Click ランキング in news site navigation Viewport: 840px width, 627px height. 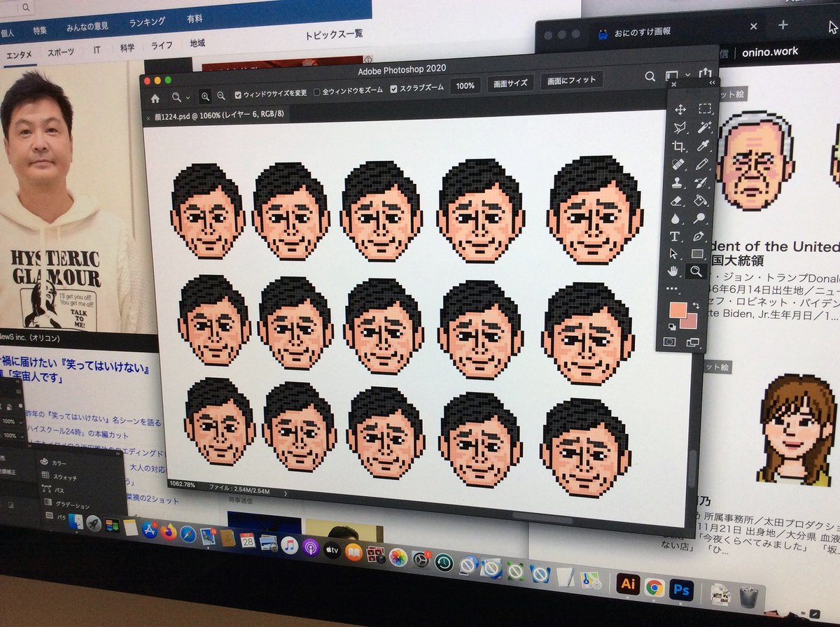pos(147,23)
